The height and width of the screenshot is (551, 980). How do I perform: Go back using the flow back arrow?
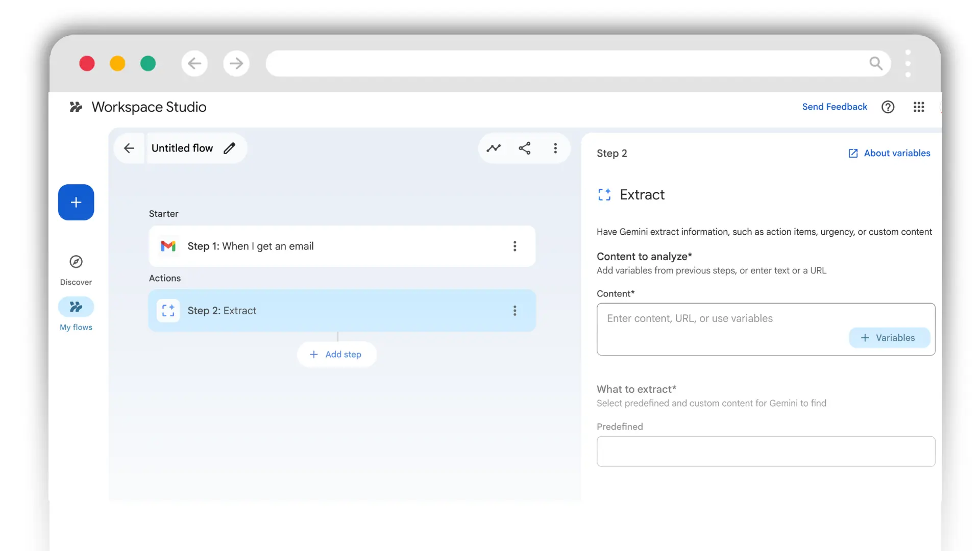129,148
